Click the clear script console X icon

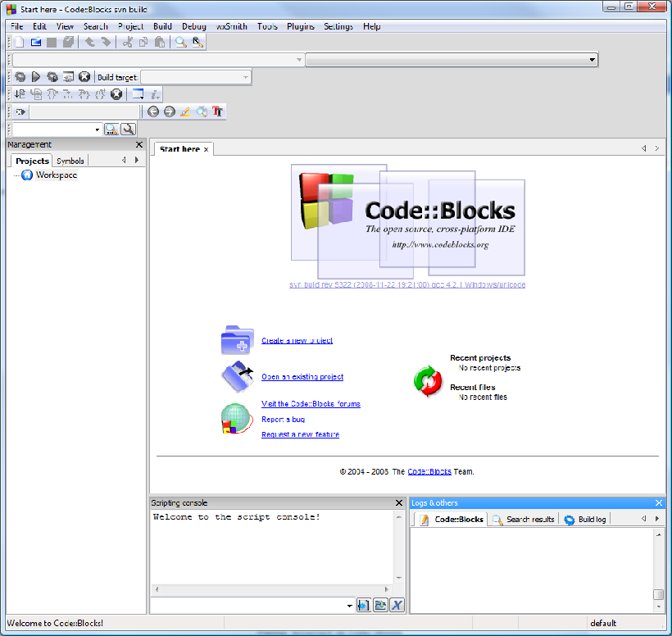pos(397,605)
